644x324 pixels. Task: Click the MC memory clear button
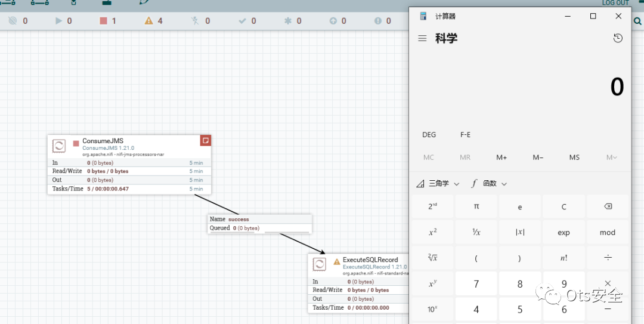[429, 158]
